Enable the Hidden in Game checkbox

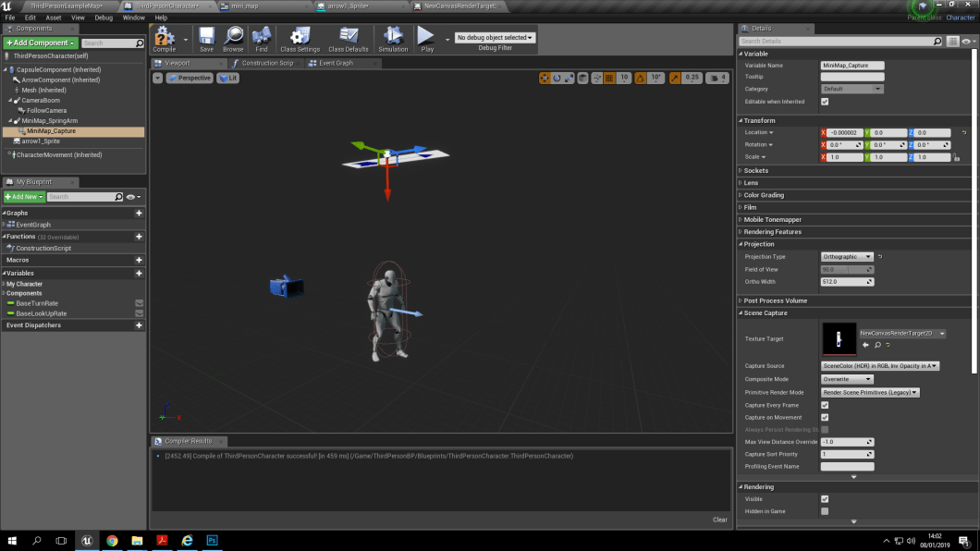tap(824, 511)
